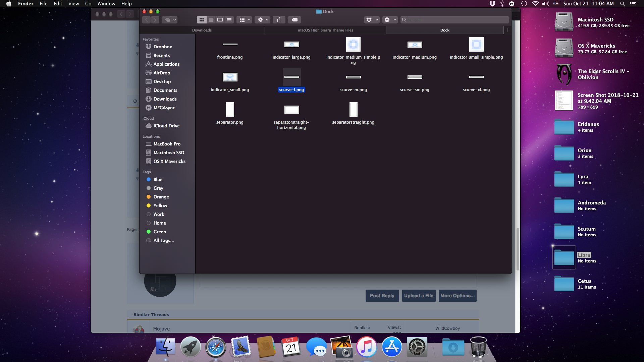Go forward in Finder window

pos(155,20)
